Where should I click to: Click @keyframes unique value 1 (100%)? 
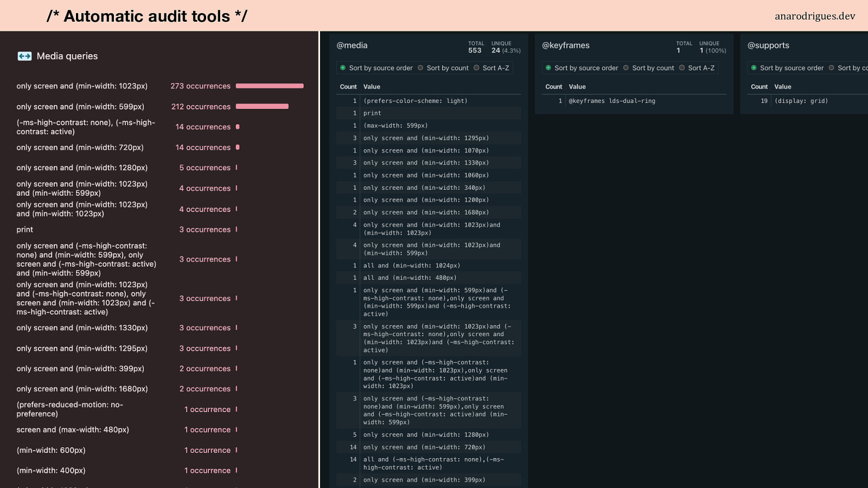tap(713, 50)
